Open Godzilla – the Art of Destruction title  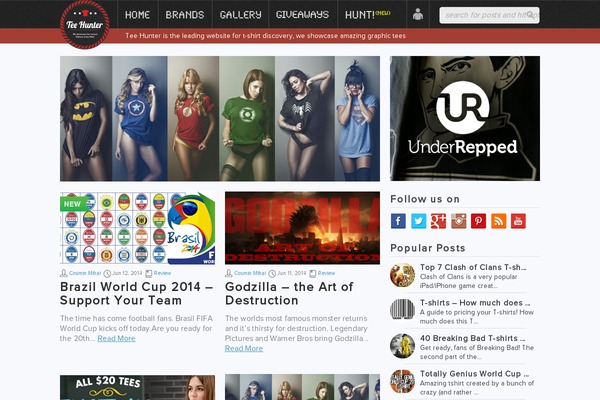pyautogui.click(x=289, y=294)
